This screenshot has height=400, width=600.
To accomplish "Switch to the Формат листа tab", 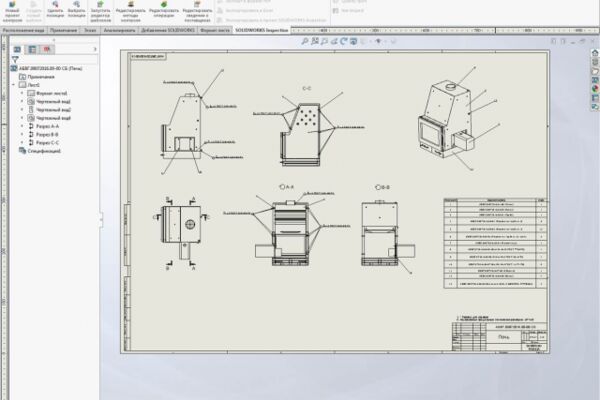I will (x=215, y=30).
